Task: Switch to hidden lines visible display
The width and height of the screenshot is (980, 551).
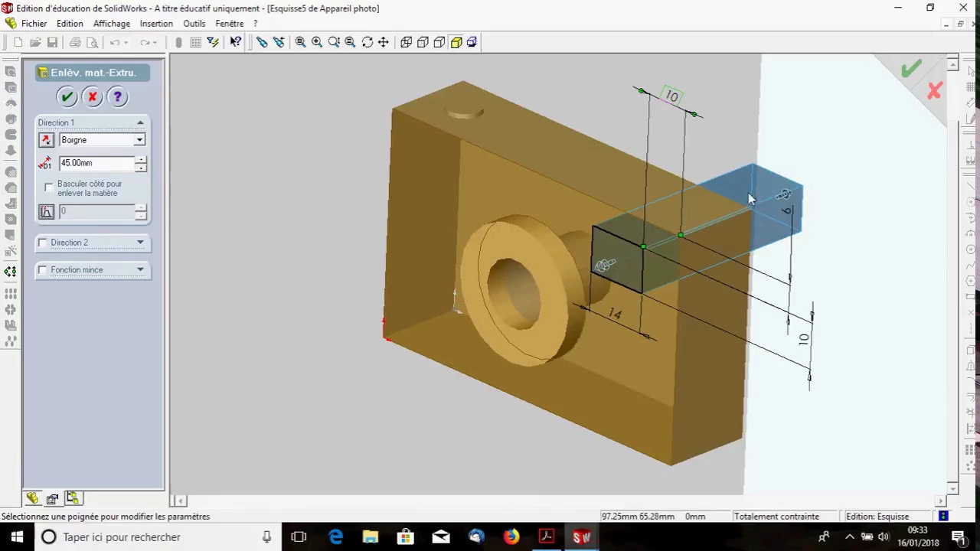Action: [x=423, y=42]
